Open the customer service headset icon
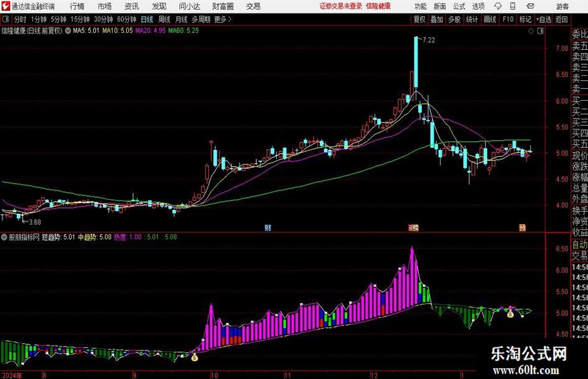588x379 pixels. coord(498,6)
